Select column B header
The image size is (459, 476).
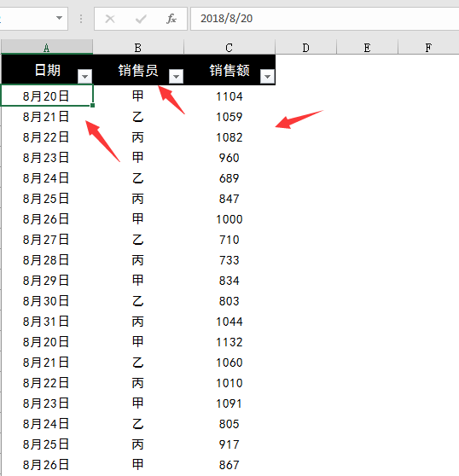tap(138, 47)
